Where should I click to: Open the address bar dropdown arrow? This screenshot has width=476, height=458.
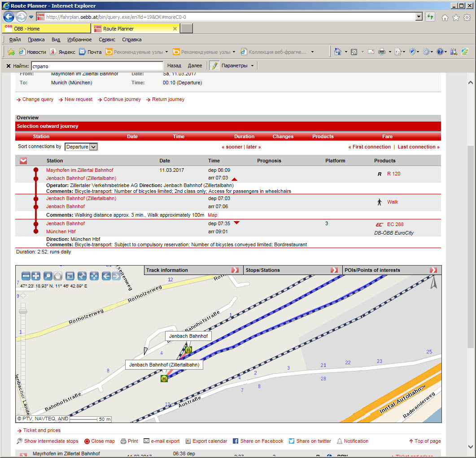coord(419,17)
